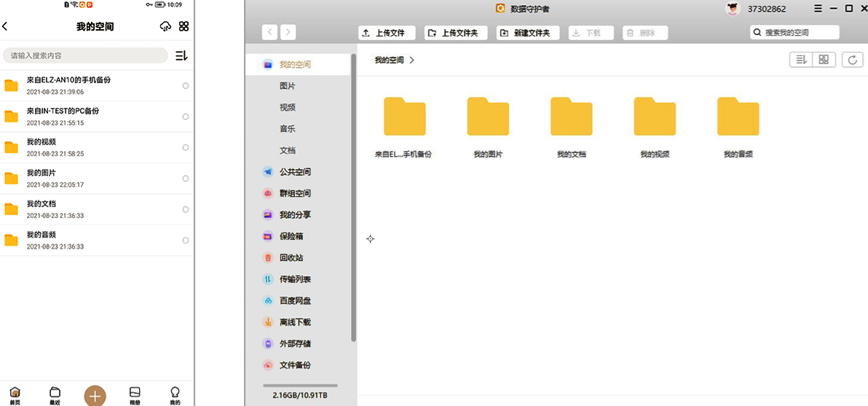Open user avatar for account 37302862
Viewport: 868px width, 406px height.
(733, 8)
